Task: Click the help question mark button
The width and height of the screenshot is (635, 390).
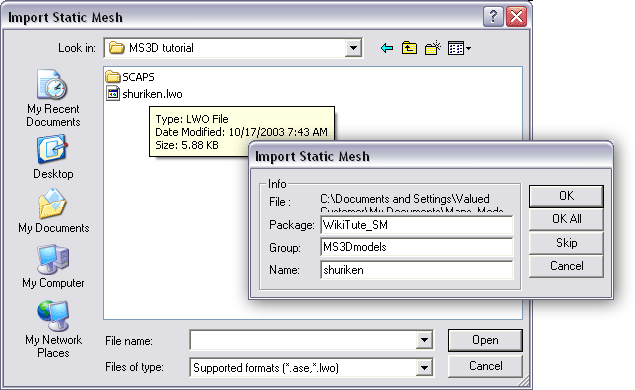Action: tap(493, 17)
